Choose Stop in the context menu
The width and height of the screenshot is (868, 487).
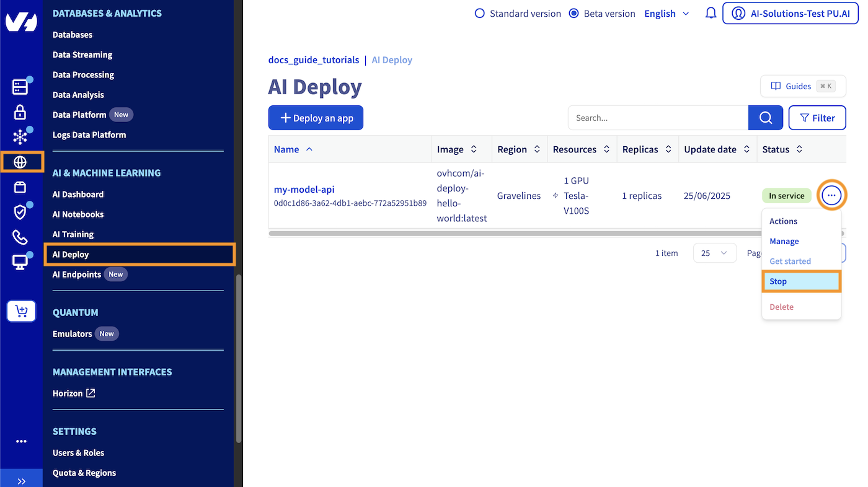800,281
